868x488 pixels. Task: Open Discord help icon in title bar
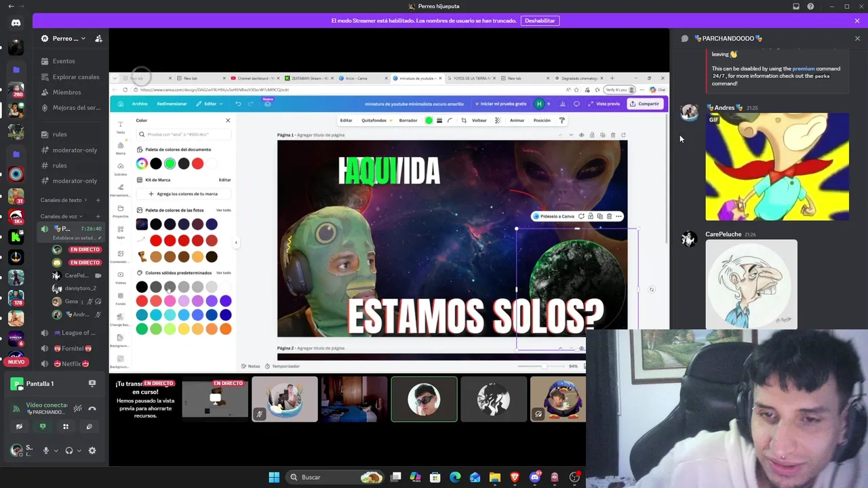810,6
